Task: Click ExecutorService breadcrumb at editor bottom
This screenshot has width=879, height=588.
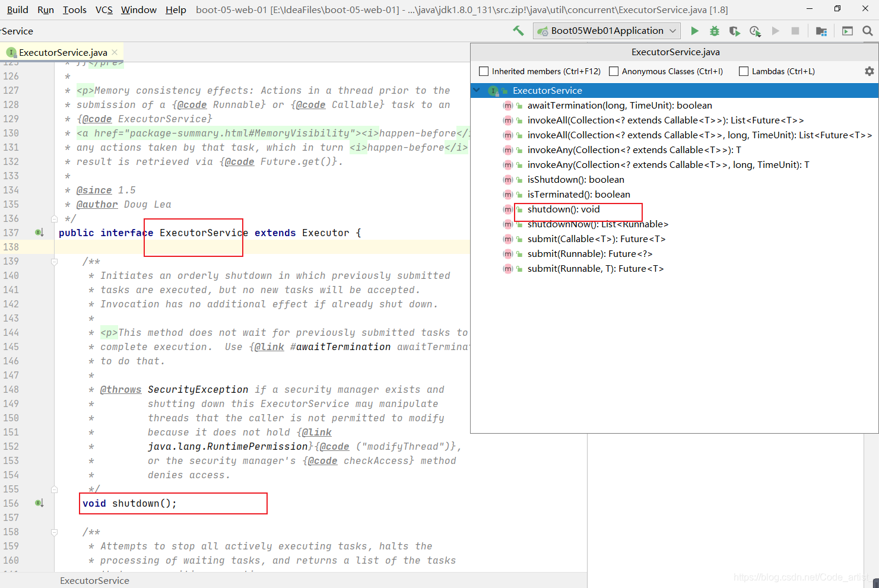Action: click(x=94, y=581)
